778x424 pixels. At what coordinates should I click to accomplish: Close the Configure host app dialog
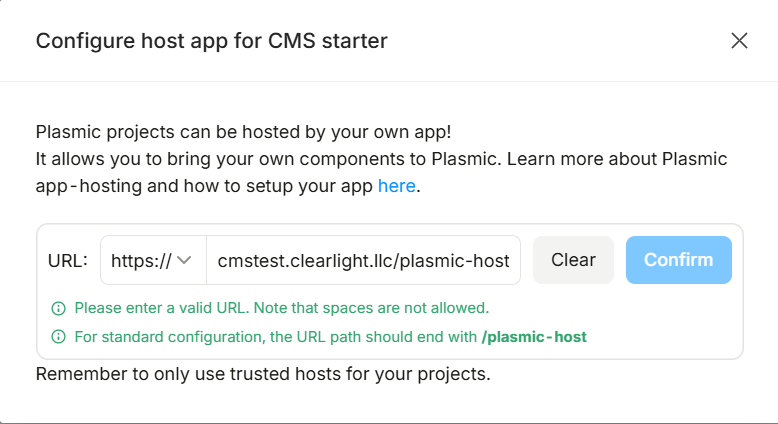739,41
